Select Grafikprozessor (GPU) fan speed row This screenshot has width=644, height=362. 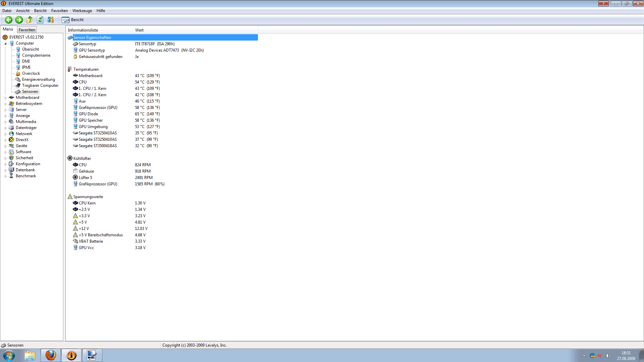point(162,184)
